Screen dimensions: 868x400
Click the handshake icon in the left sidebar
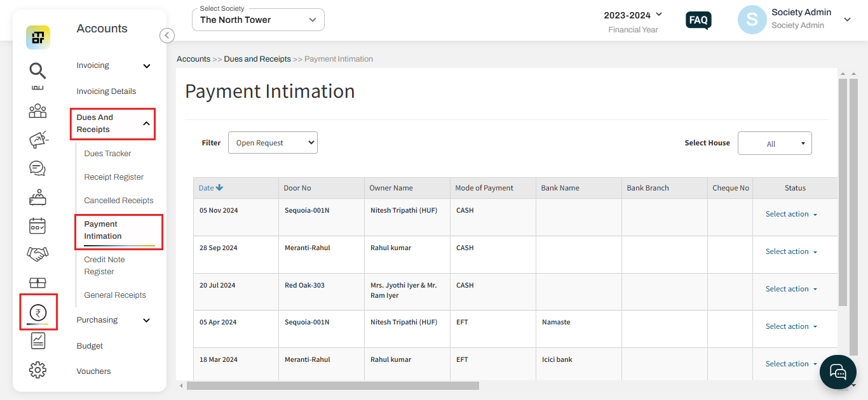(37, 253)
